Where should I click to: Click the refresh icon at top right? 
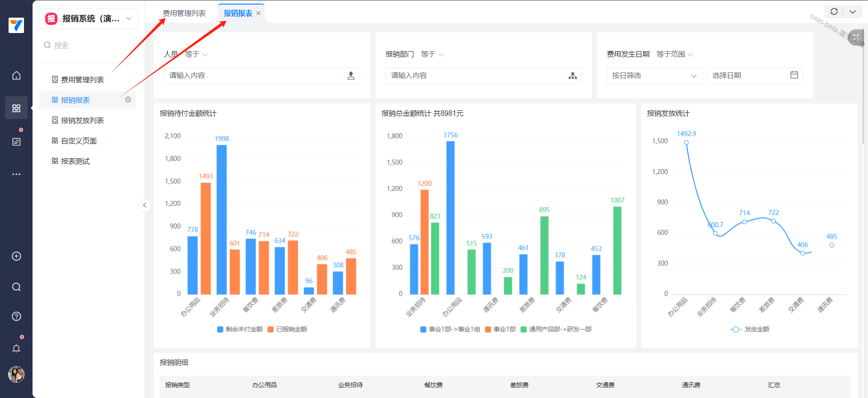point(834,12)
